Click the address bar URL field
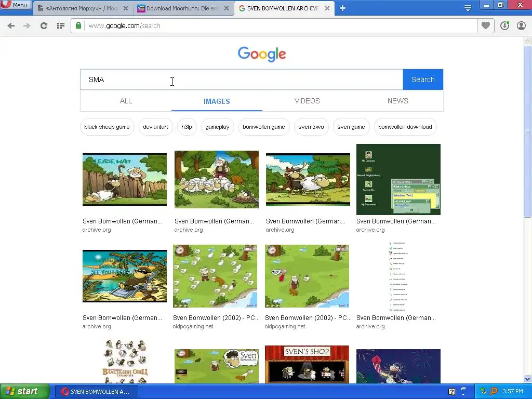532x399 pixels. click(x=274, y=26)
